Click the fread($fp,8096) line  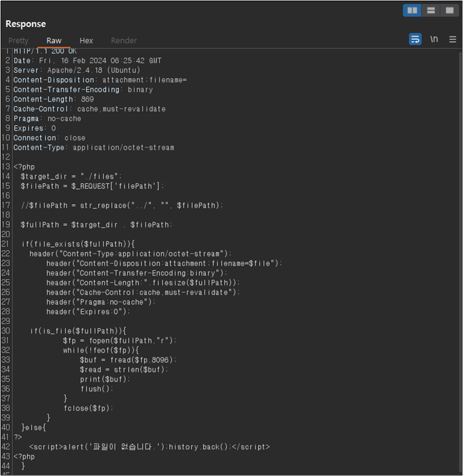128,360
